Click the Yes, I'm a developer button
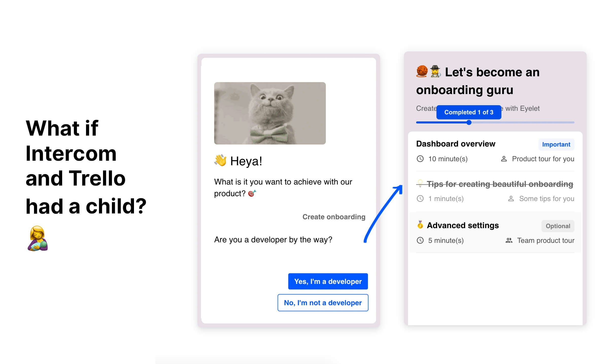The width and height of the screenshot is (609, 364). [328, 281]
